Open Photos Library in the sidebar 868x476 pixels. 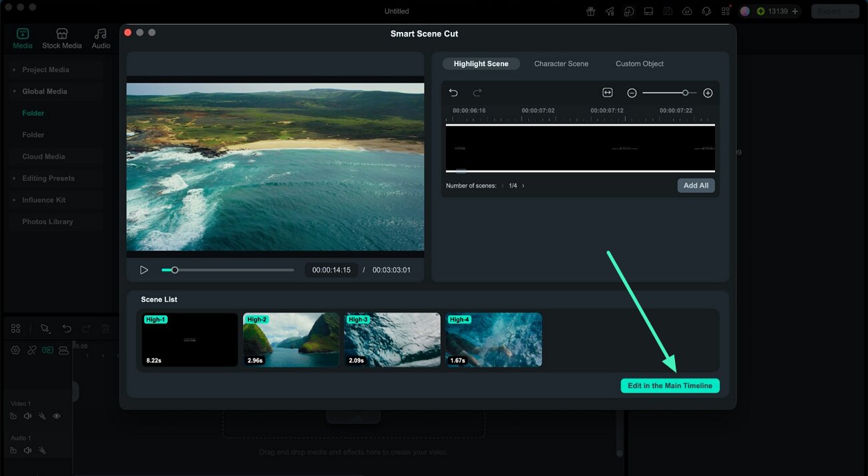pos(47,222)
